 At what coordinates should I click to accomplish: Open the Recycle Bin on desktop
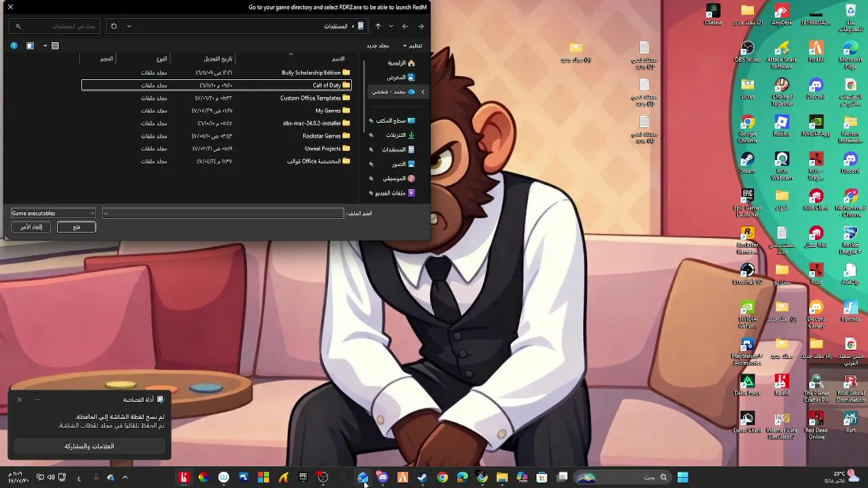coord(850,18)
